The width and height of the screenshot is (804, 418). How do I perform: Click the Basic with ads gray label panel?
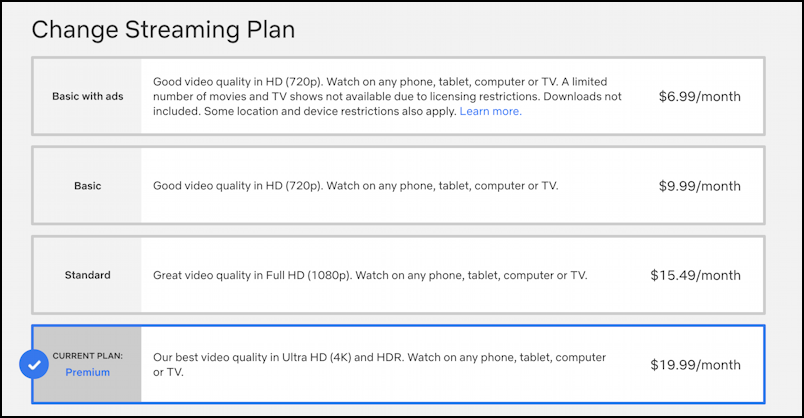[88, 96]
